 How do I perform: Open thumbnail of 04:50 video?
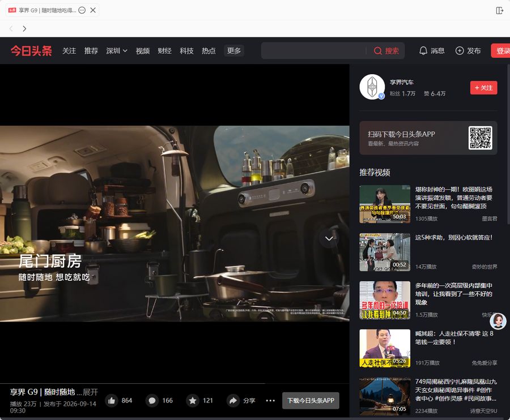click(x=385, y=300)
